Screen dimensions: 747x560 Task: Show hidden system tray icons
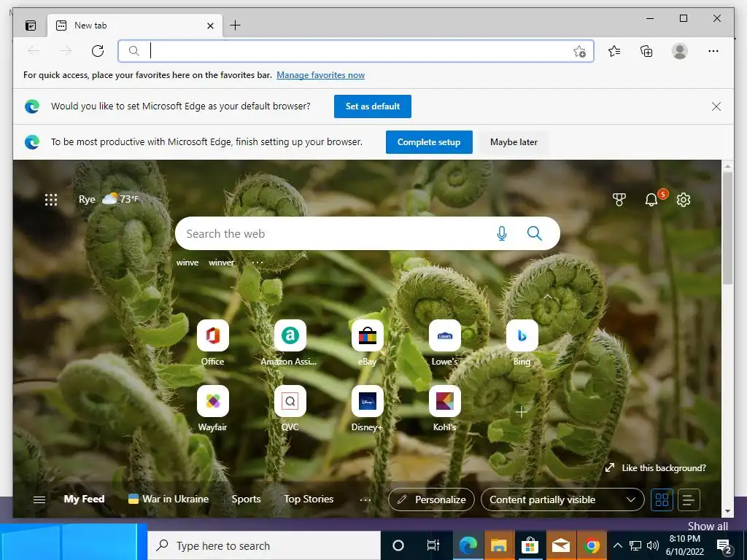coord(617,545)
